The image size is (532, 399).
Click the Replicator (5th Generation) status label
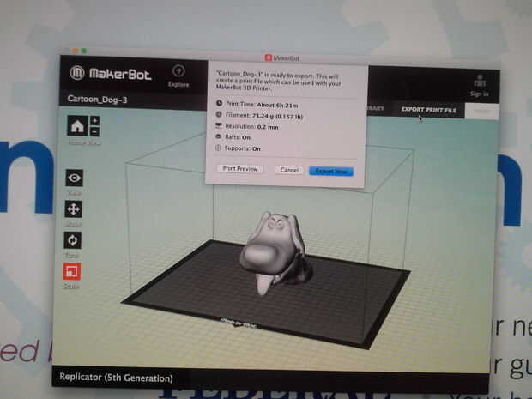pos(116,378)
